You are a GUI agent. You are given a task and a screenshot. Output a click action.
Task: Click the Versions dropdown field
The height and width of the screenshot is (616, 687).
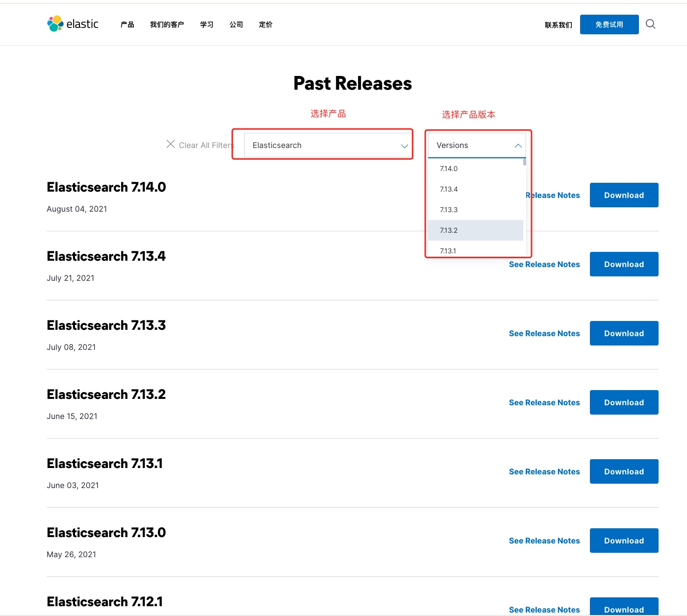pos(477,145)
